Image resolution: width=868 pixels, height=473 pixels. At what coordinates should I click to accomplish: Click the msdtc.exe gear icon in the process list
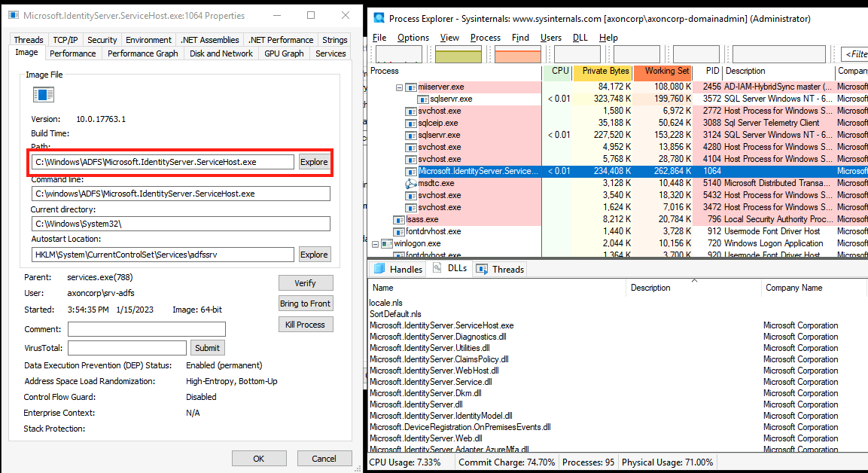click(x=412, y=183)
